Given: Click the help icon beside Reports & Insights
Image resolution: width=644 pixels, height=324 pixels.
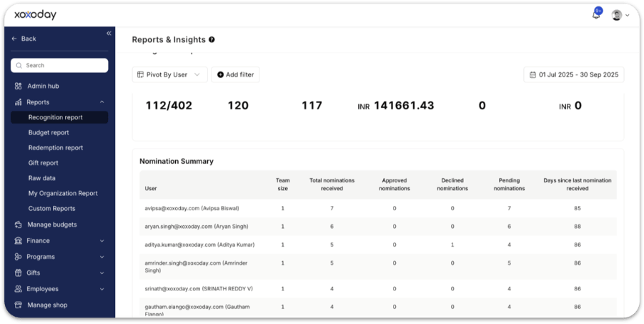Looking at the screenshot, I should pos(212,39).
